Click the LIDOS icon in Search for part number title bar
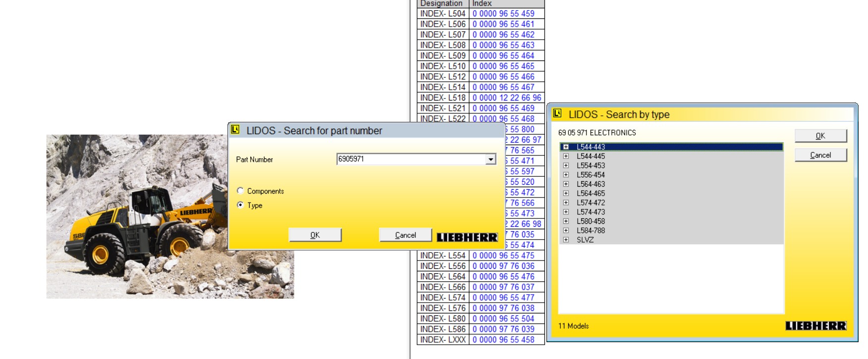868x359 pixels. pos(235,130)
